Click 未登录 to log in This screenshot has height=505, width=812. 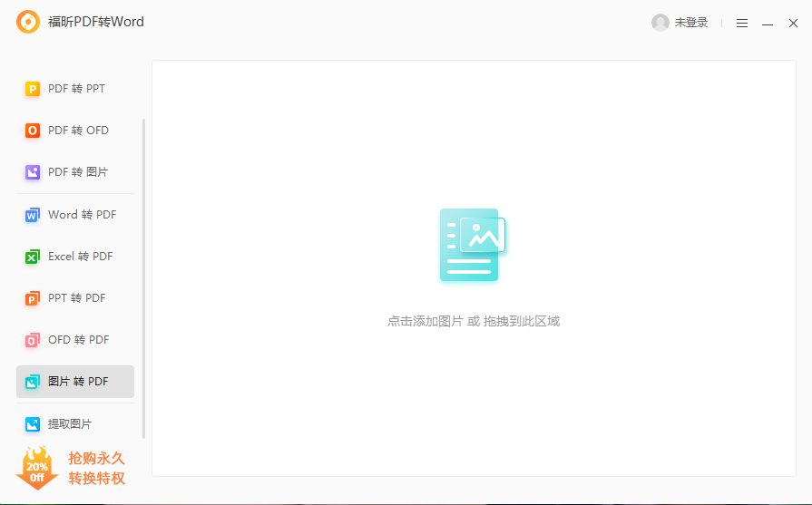click(690, 23)
